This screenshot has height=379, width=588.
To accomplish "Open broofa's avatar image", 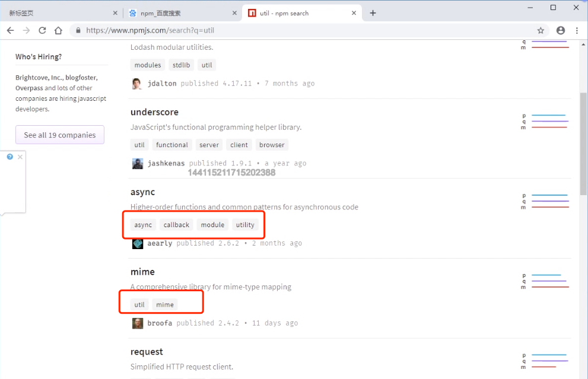I will pyautogui.click(x=137, y=323).
